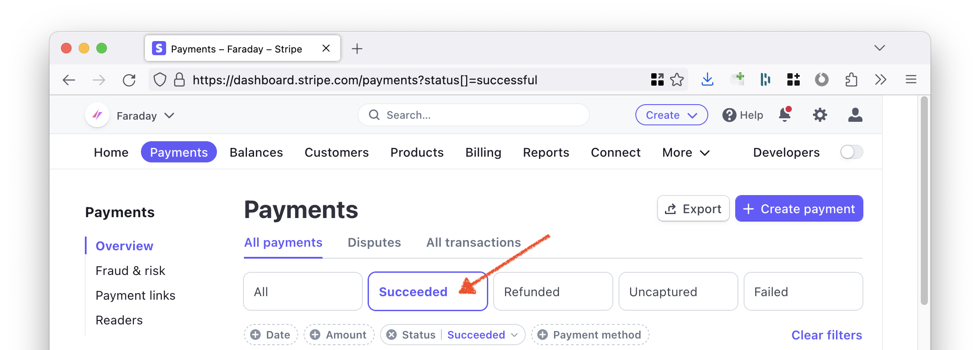Image resolution: width=980 pixels, height=350 pixels.
Task: Click the Clear filters link
Action: (x=826, y=335)
